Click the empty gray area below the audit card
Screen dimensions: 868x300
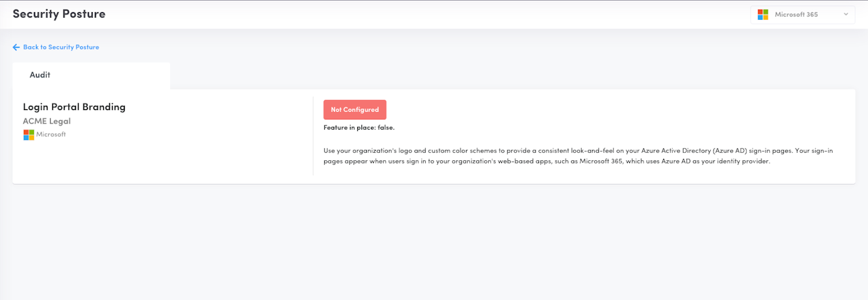click(x=434, y=244)
